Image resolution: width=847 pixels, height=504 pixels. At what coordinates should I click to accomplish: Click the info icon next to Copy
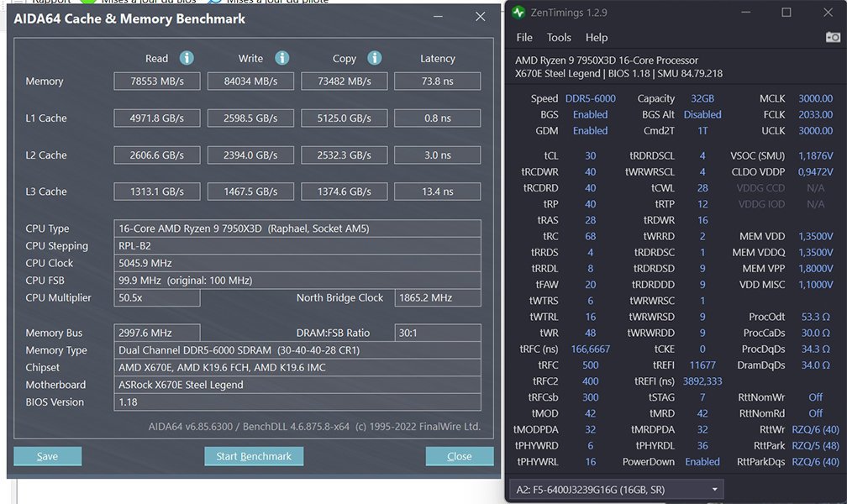click(375, 58)
